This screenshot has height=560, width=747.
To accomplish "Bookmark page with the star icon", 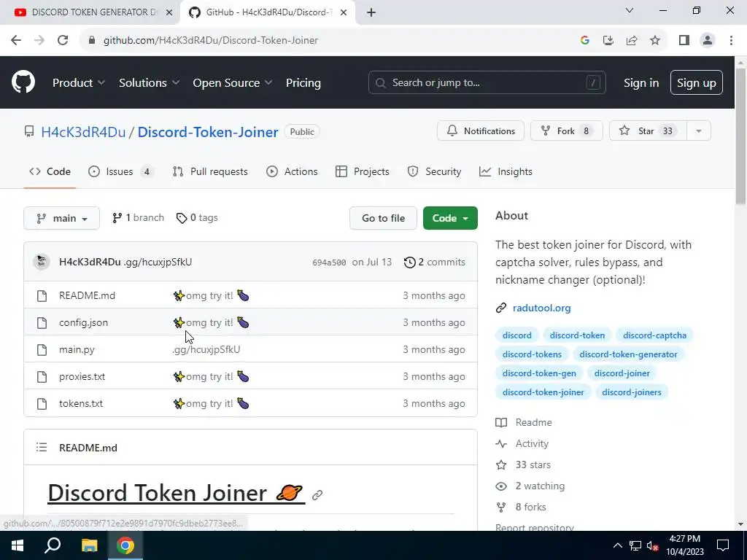I will (x=655, y=41).
